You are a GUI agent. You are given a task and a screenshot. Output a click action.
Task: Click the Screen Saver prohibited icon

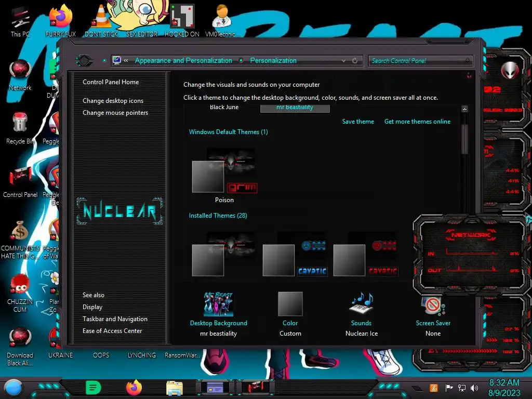pos(433,305)
